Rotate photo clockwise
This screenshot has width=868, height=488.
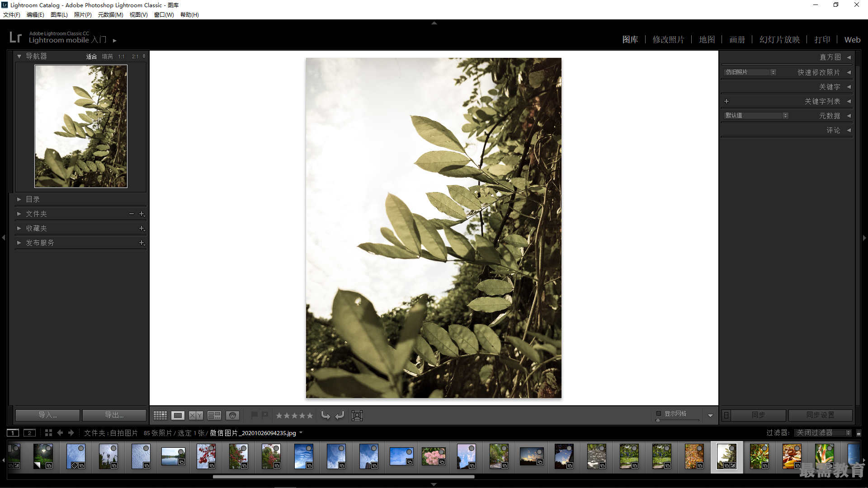pos(340,415)
